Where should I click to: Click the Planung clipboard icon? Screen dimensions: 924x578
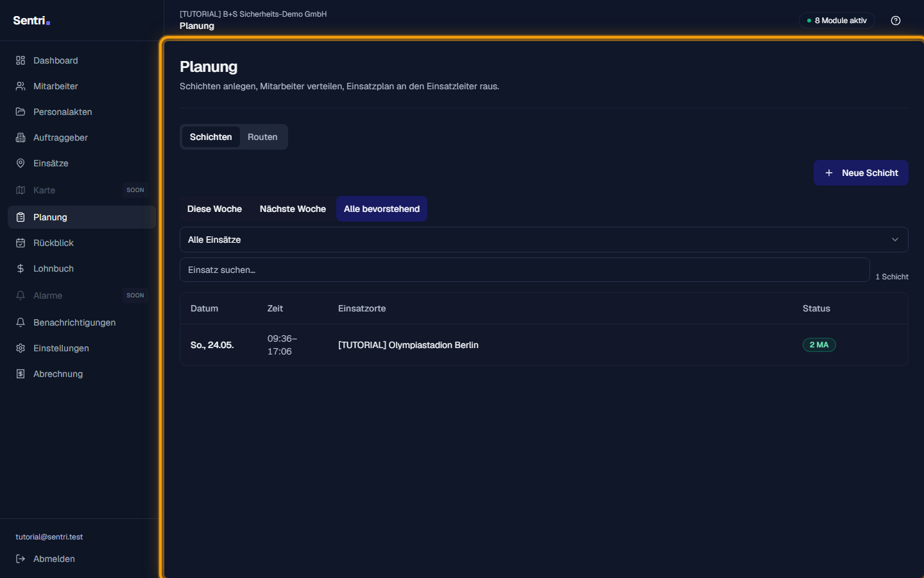(x=21, y=217)
